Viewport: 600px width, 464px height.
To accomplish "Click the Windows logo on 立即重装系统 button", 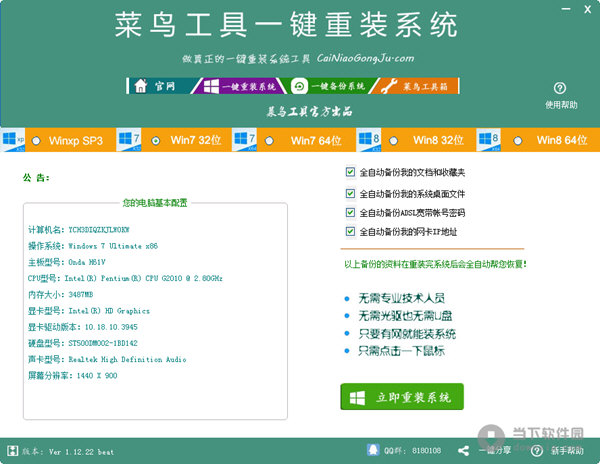I will click(357, 397).
